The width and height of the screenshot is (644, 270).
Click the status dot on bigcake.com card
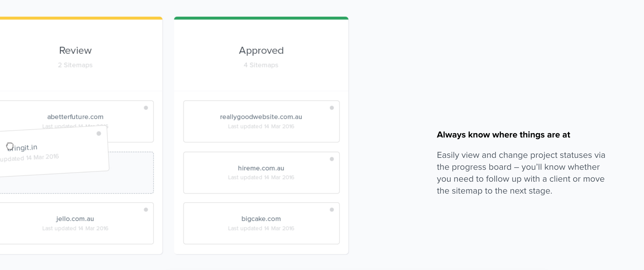pos(332,210)
